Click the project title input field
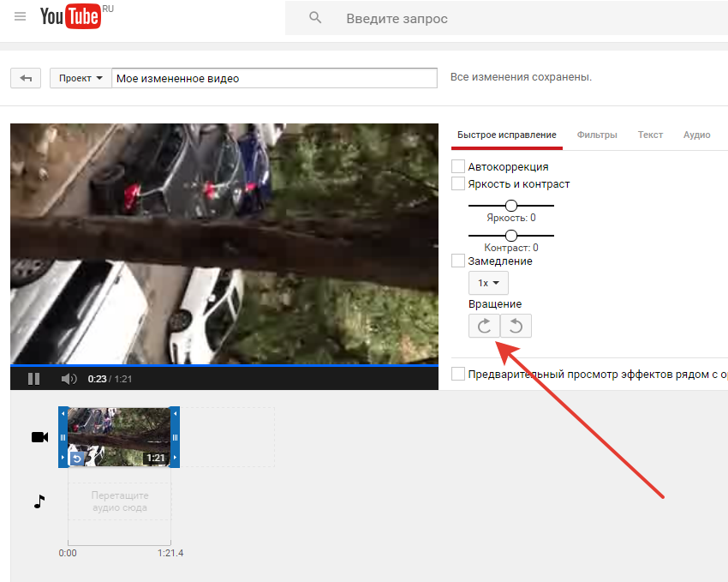Viewport: 728px width, 582px height. coord(274,78)
